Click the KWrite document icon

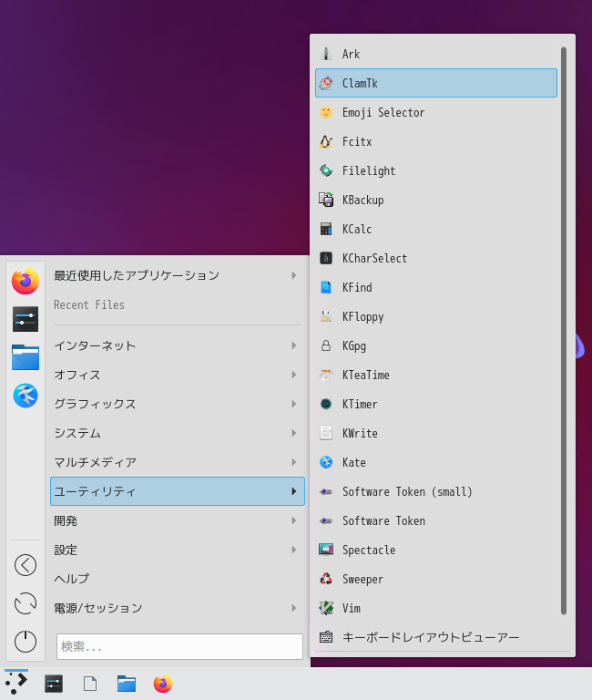326,433
